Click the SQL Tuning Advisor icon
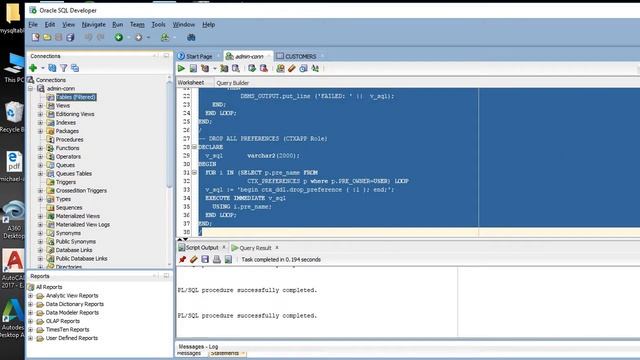 point(236,68)
